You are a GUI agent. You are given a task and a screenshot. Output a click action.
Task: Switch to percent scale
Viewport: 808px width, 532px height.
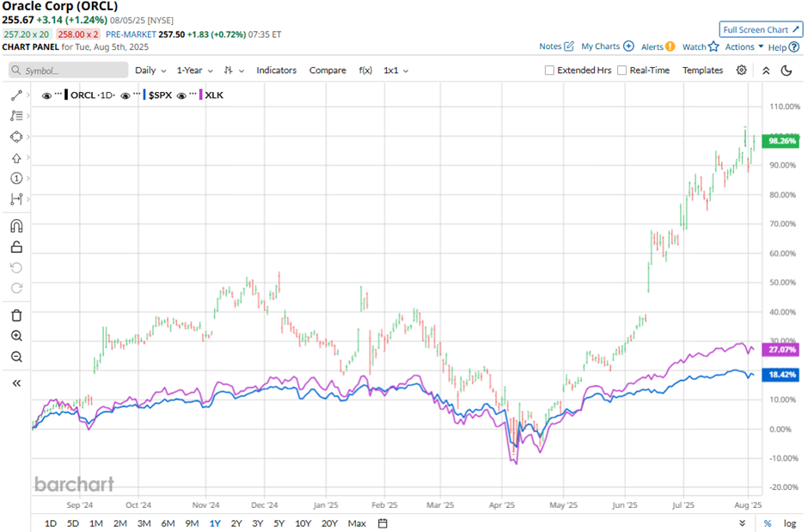tap(768, 523)
